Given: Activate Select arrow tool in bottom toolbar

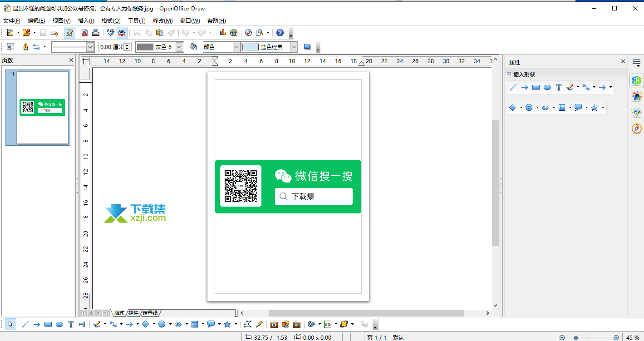Looking at the screenshot, I should pos(11,324).
